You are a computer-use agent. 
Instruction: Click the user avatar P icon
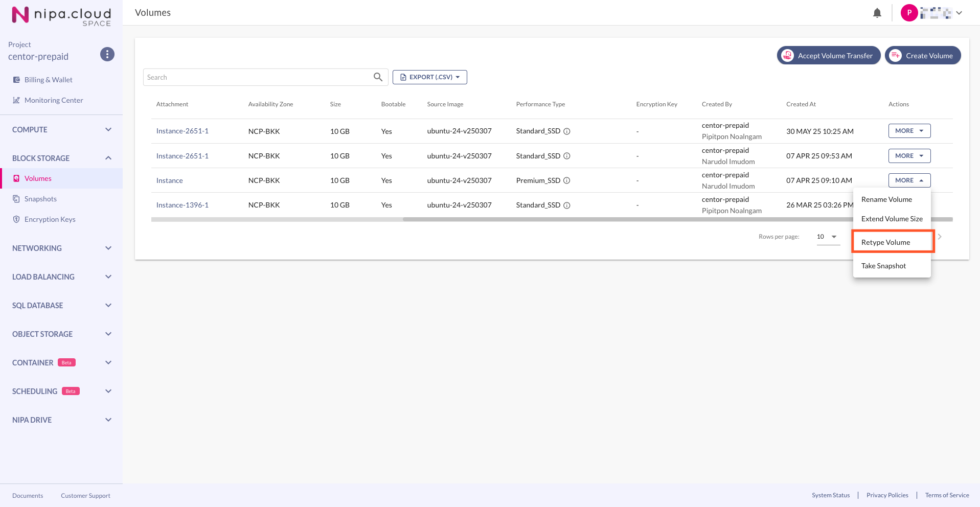tap(908, 13)
